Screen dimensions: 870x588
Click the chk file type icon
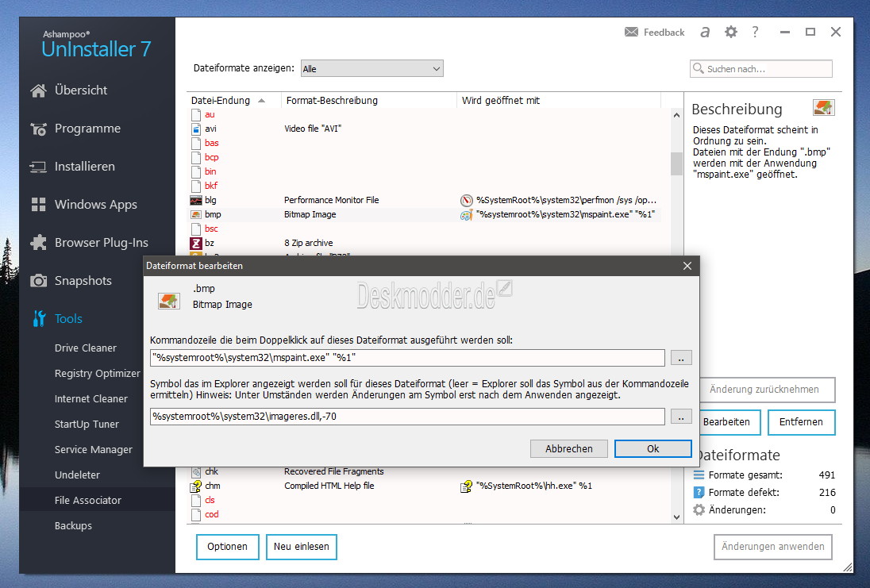[196, 472]
